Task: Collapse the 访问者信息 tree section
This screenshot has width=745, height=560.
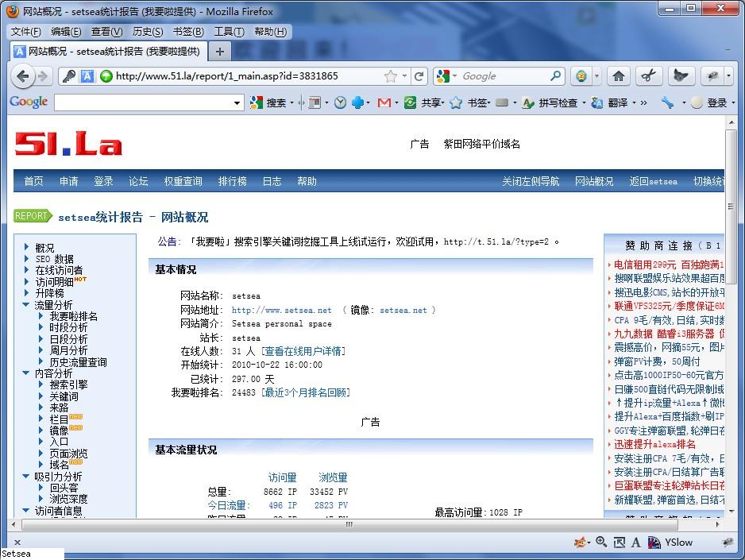Action: tap(25, 511)
